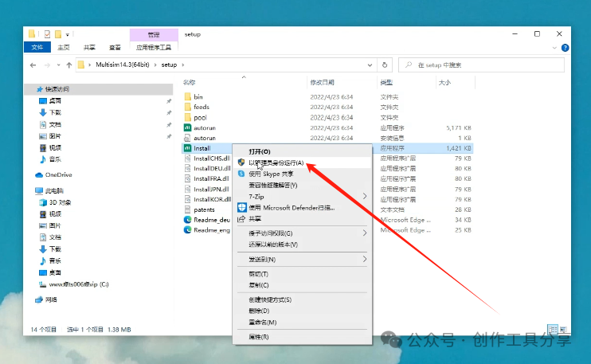Open the 主页 ribbon tab
This screenshot has width=591, height=364.
[x=64, y=48]
